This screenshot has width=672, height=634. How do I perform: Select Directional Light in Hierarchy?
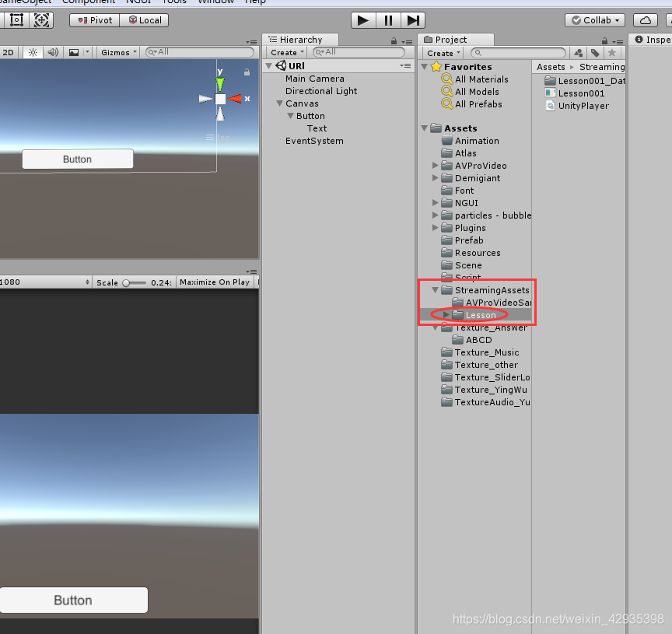pos(321,91)
